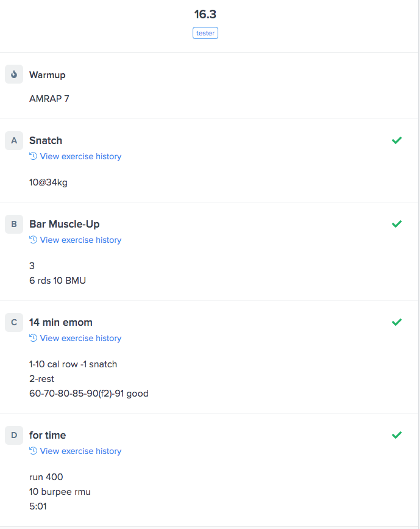Click history clock icon under Snatch
Viewport: 420px width, 529px height.
click(x=34, y=156)
